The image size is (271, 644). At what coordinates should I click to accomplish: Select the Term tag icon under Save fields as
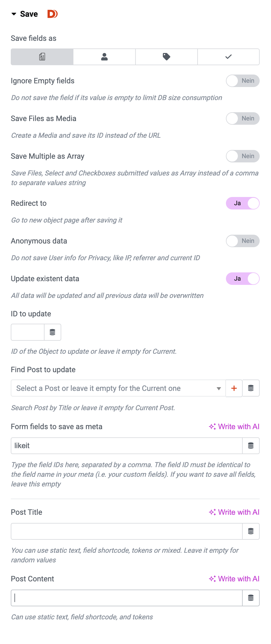pyautogui.click(x=166, y=57)
